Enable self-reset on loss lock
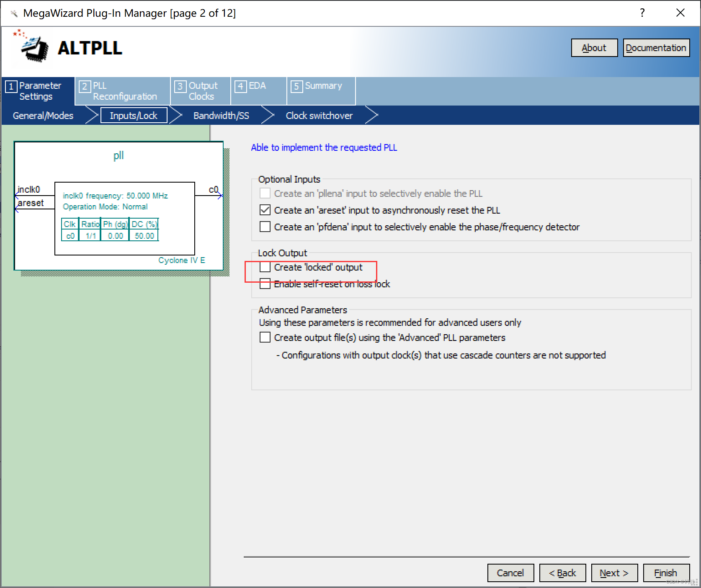The height and width of the screenshot is (588, 701). click(x=265, y=284)
